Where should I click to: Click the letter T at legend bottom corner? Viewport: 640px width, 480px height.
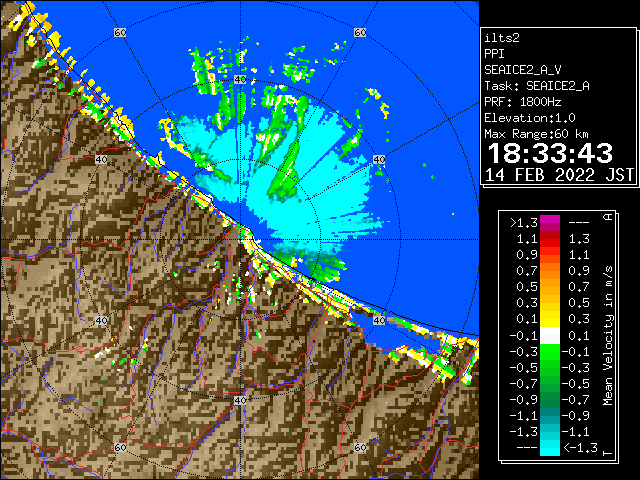pos(608,453)
